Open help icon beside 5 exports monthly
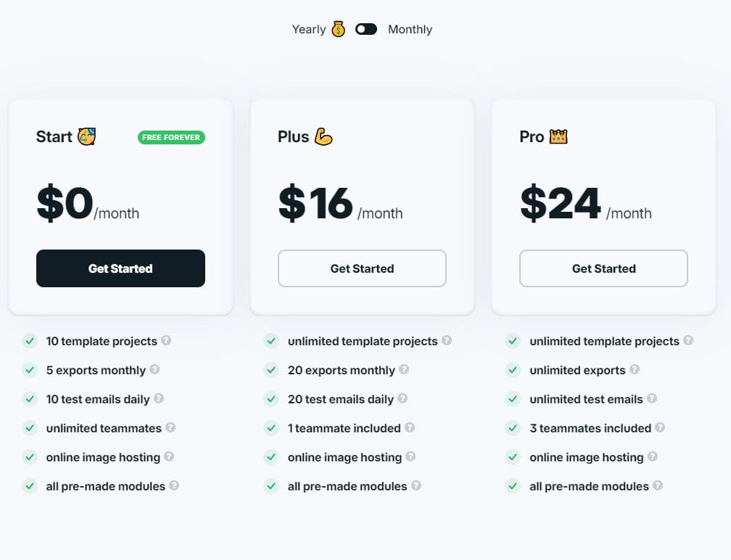 pyautogui.click(x=154, y=369)
